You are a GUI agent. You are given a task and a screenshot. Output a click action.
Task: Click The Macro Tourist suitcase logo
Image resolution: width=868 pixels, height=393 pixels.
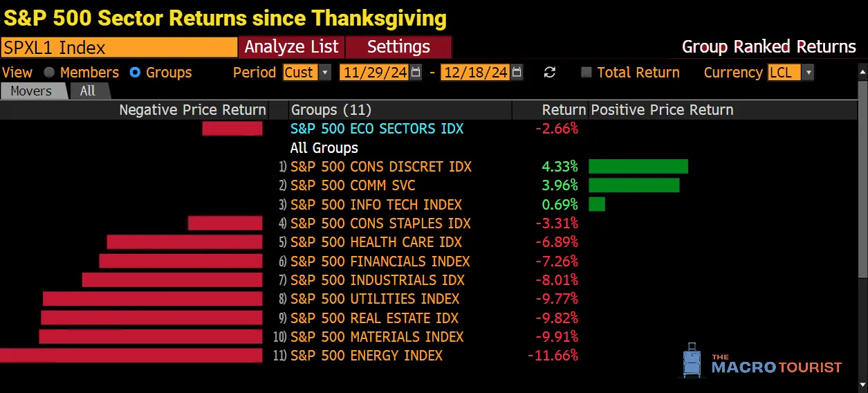[692, 360]
